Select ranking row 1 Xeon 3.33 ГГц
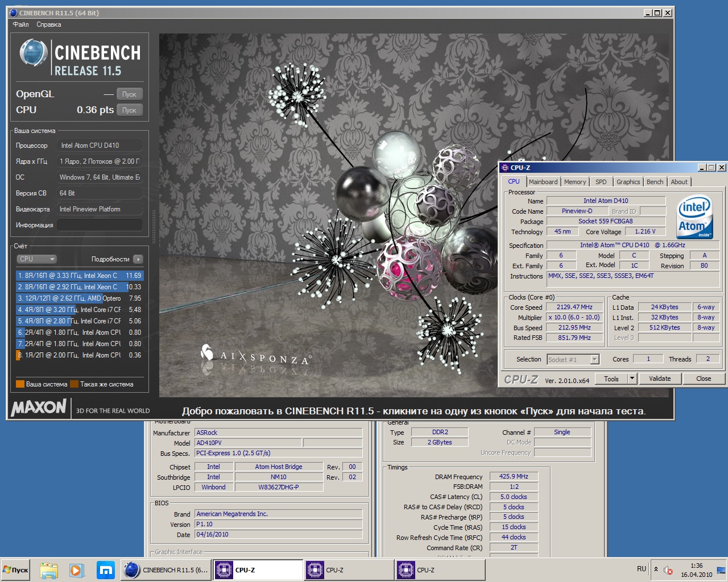 click(x=79, y=276)
